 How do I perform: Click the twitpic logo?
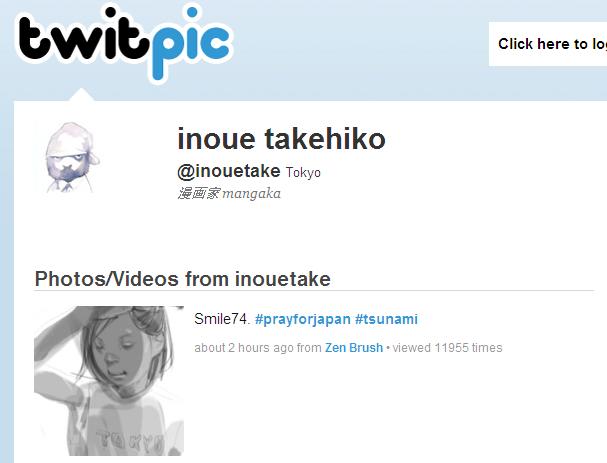124,43
